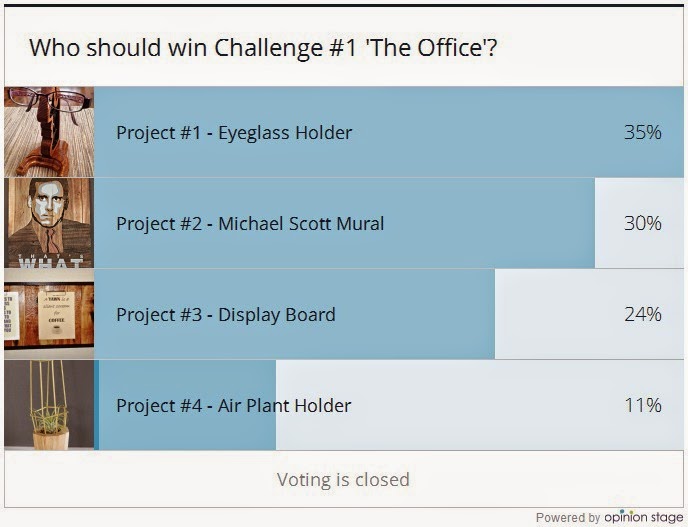Select the 24% result for Display Board
The width and height of the screenshot is (688, 527).
(642, 314)
